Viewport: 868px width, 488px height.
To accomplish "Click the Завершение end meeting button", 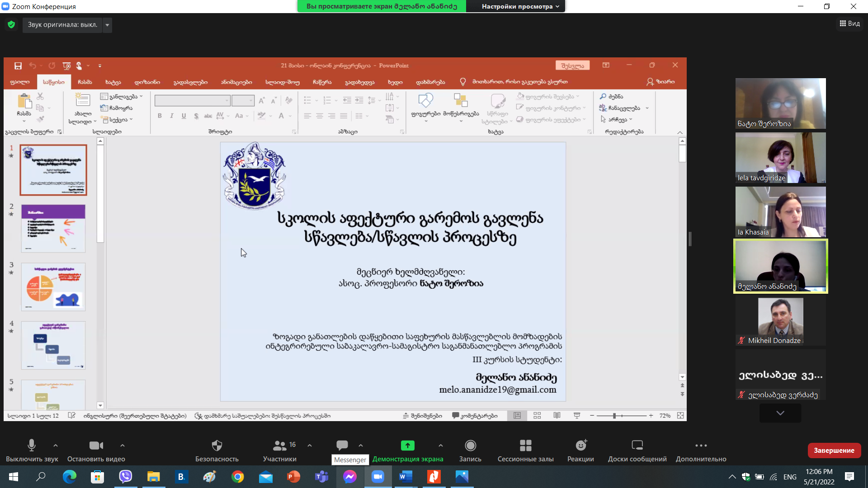I will [x=834, y=450].
